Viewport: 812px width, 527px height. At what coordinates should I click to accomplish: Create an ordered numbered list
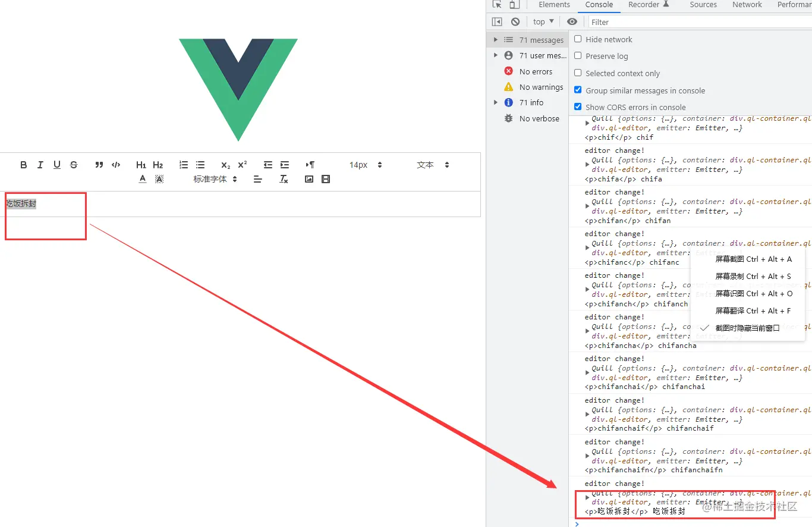point(184,165)
